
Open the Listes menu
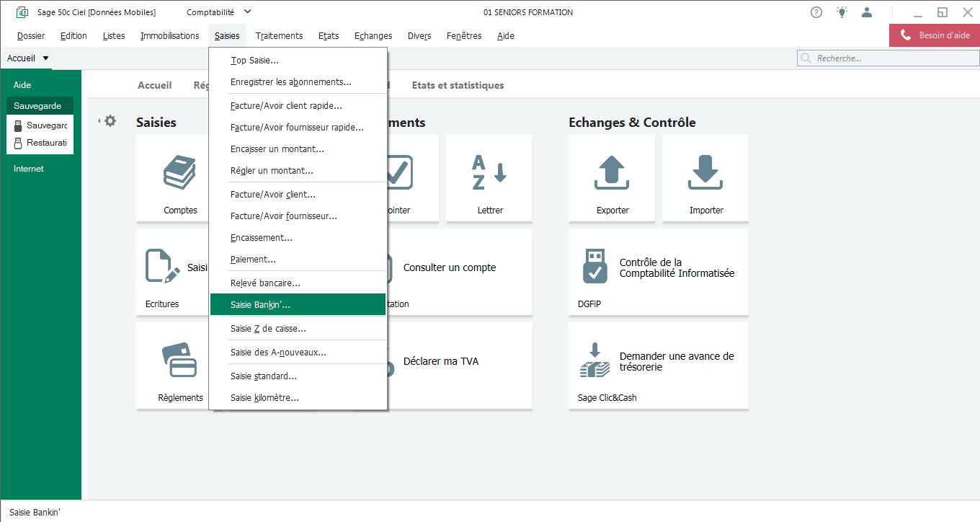114,35
